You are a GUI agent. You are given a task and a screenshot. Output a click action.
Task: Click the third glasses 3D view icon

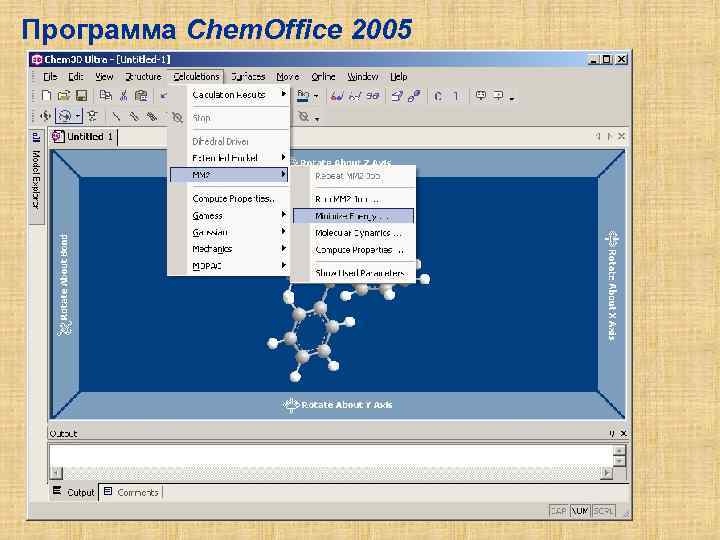[373, 96]
